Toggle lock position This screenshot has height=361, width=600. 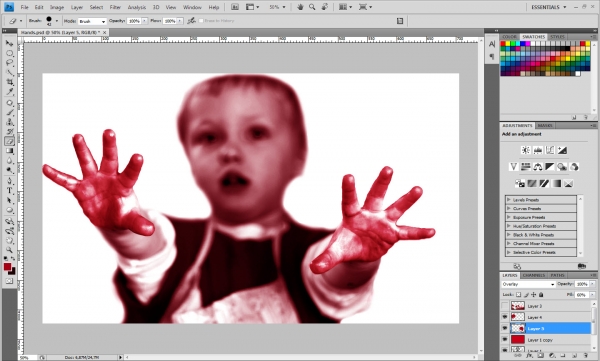(x=533, y=295)
